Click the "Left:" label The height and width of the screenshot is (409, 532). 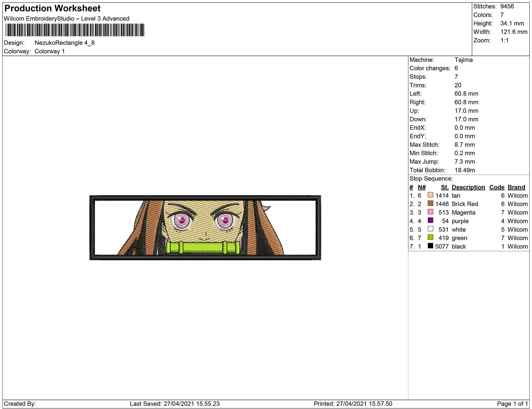point(416,93)
